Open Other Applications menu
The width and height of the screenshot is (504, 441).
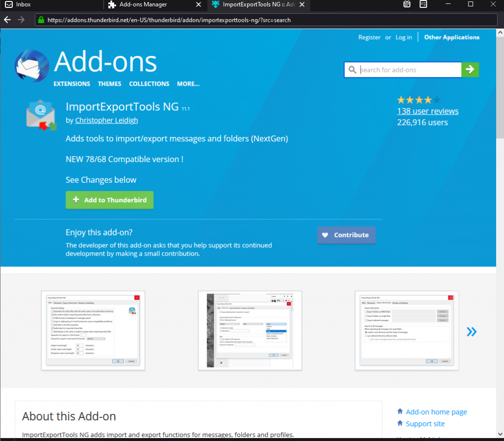452,37
